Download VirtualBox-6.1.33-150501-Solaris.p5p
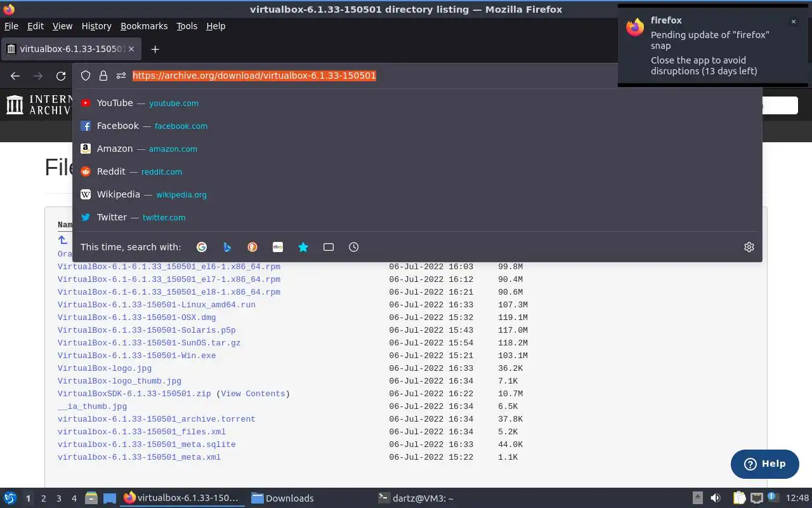Image resolution: width=812 pixels, height=508 pixels. pyautogui.click(x=147, y=330)
